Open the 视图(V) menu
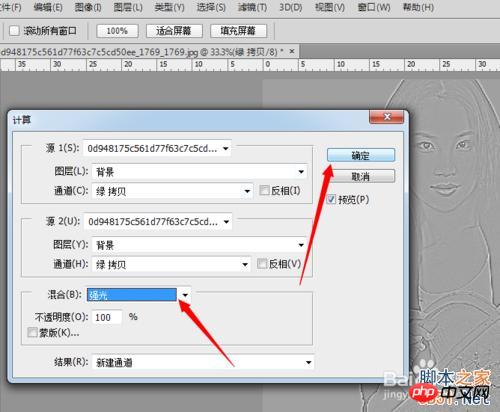The width and height of the screenshot is (500, 412). [x=330, y=7]
